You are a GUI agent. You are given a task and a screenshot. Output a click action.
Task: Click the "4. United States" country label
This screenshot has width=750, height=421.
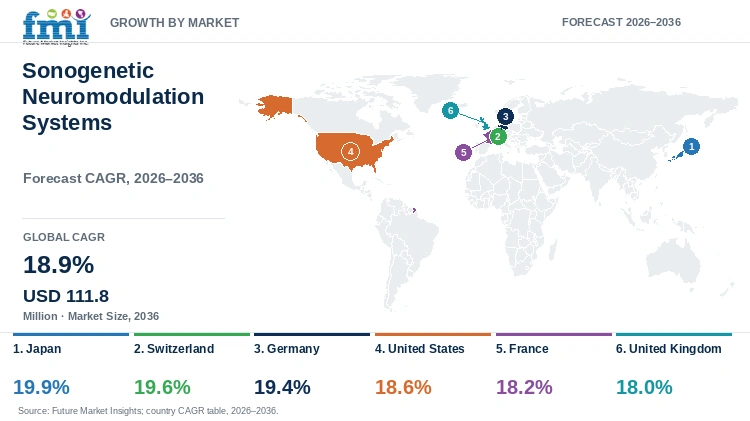tap(419, 349)
